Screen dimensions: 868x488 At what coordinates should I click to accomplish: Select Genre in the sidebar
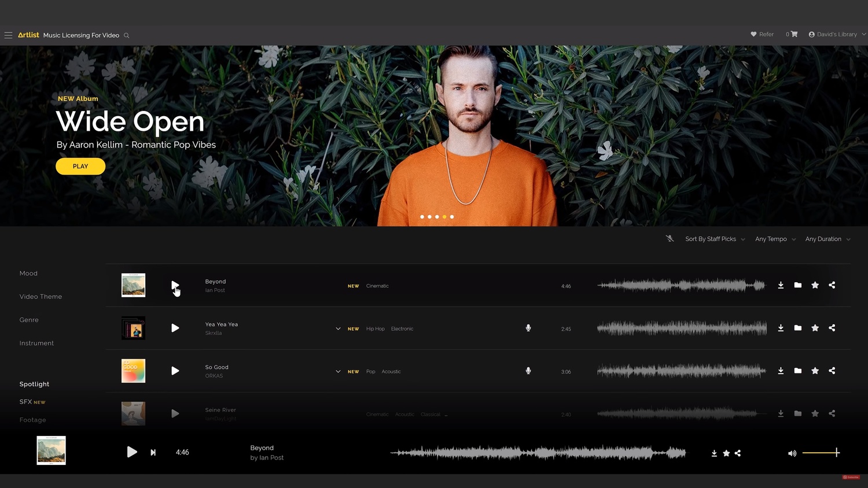29,320
